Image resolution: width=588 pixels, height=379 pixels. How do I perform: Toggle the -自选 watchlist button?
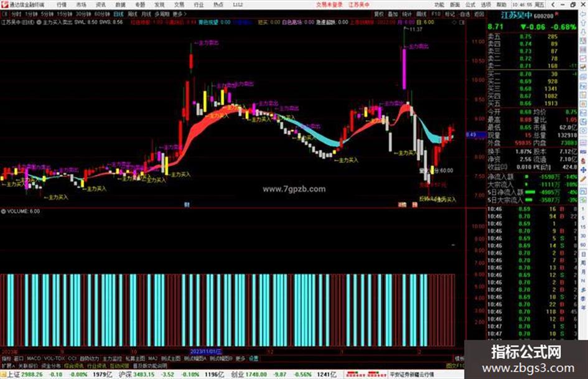[464, 14]
